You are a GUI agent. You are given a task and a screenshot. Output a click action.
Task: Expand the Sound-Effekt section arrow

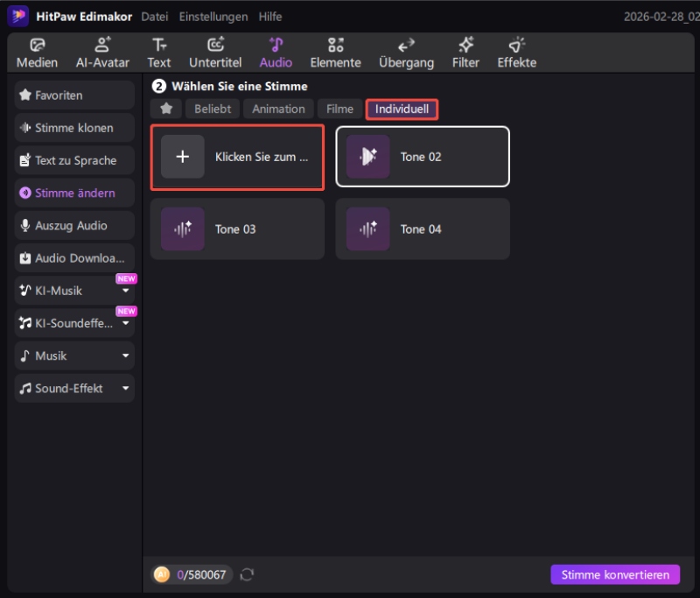tap(125, 389)
